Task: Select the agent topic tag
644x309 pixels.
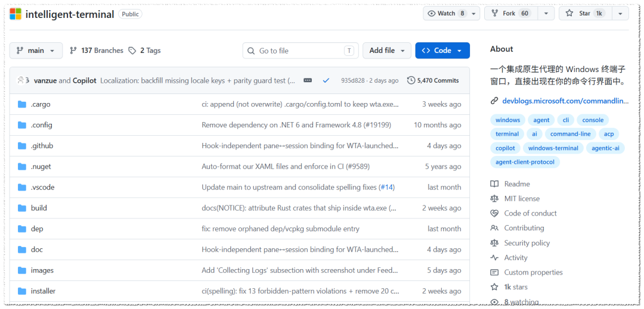Action: [541, 120]
